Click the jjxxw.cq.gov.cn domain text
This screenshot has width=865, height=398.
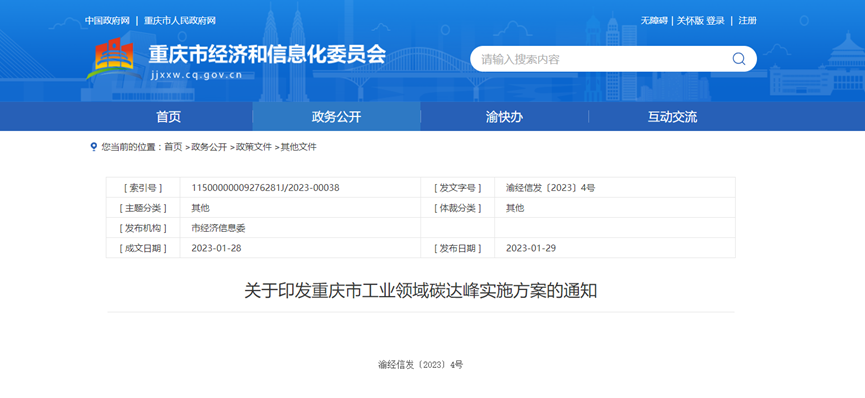point(196,76)
